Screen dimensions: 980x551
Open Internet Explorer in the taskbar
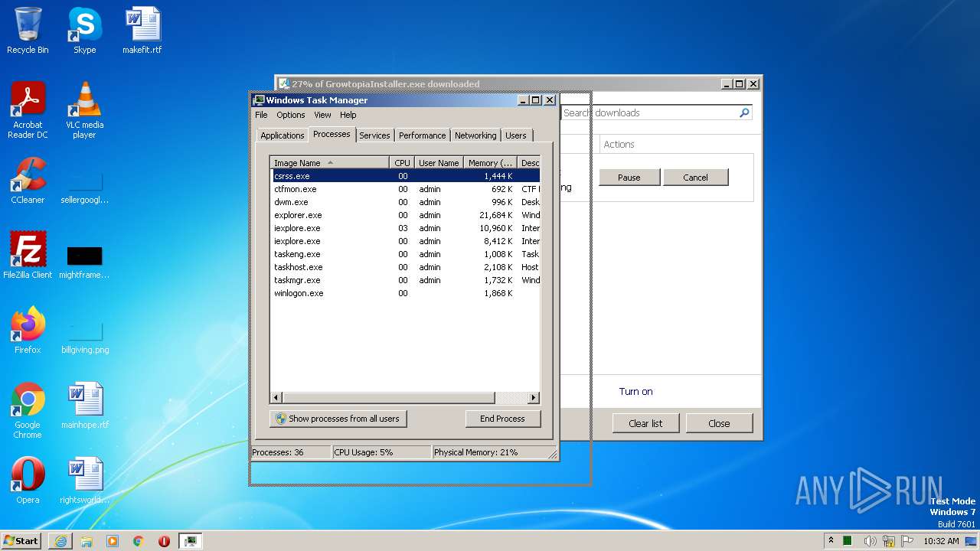pyautogui.click(x=60, y=541)
